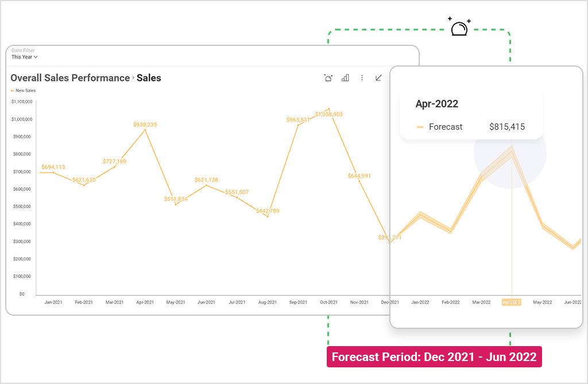Expand the Sales breadcrumb chevron
Viewport: 588px width, 384px height.
133,78
